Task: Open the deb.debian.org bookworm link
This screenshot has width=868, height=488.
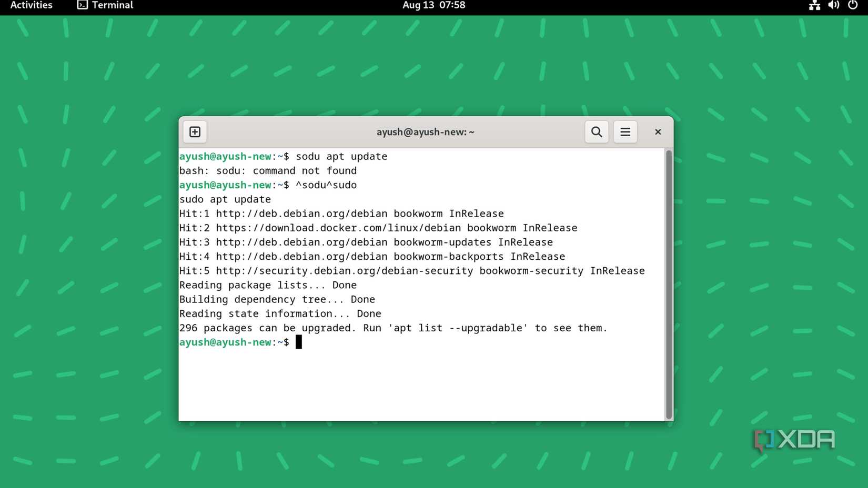Action: [300, 213]
